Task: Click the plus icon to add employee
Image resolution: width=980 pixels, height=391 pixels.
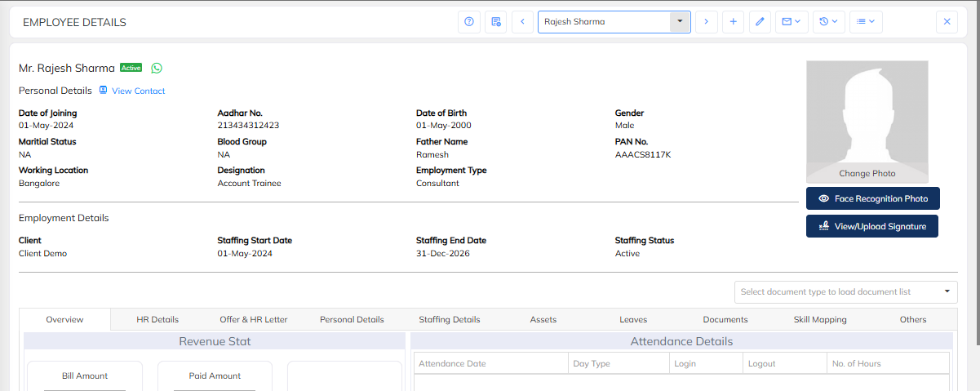Action: pyautogui.click(x=733, y=22)
